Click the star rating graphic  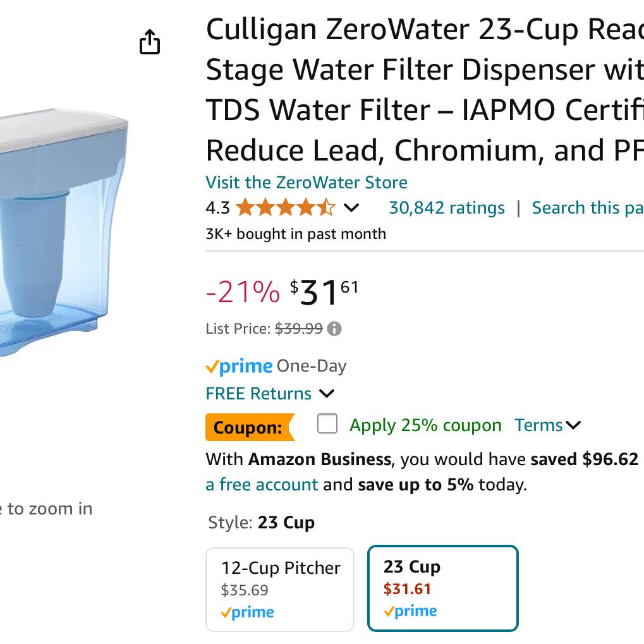pyautogui.click(x=286, y=207)
